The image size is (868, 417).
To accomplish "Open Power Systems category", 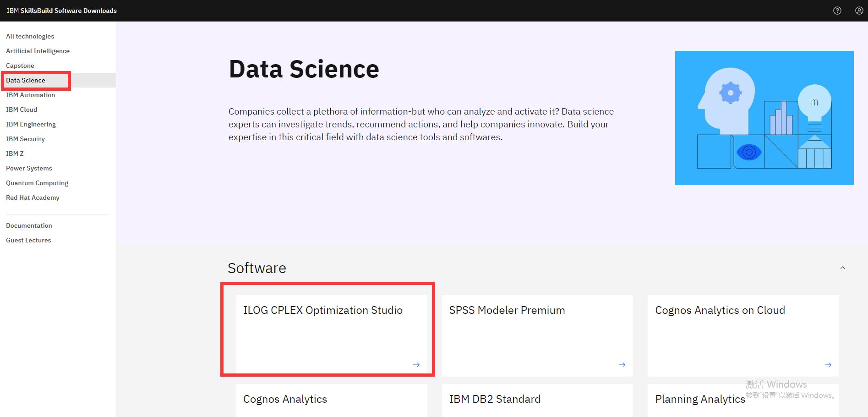I will 29,168.
